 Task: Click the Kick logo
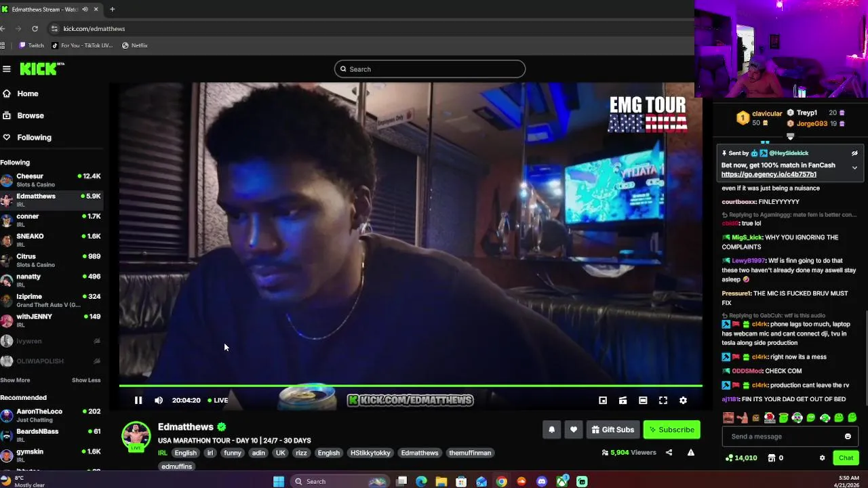pos(41,68)
